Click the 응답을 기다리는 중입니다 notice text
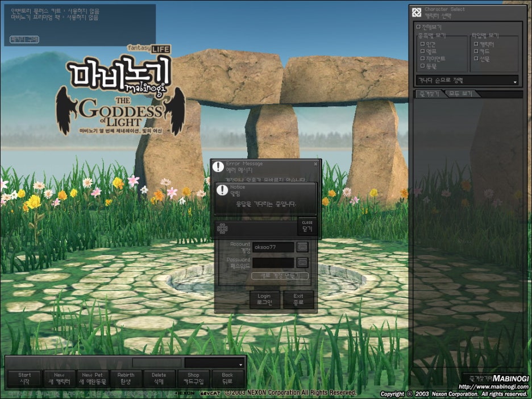 [266, 204]
